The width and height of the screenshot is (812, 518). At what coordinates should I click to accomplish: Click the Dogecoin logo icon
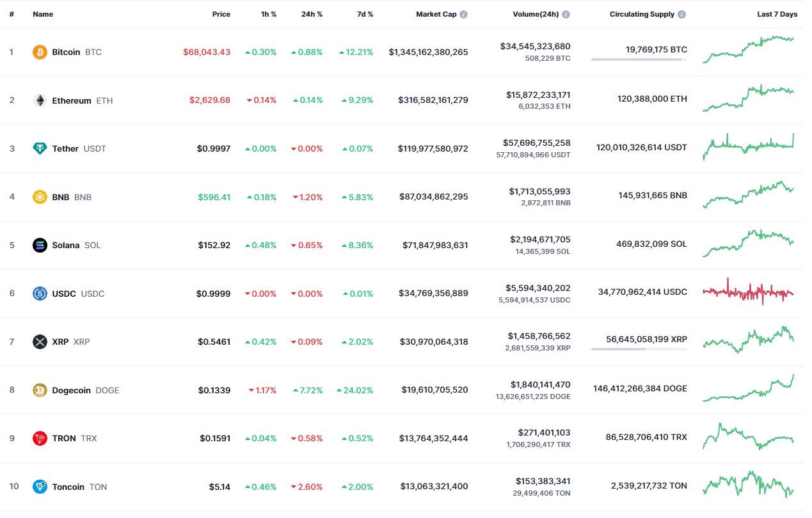pos(40,390)
